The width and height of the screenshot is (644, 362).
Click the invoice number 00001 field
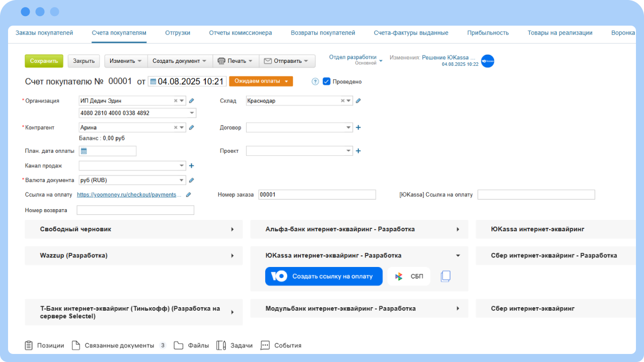(x=120, y=81)
